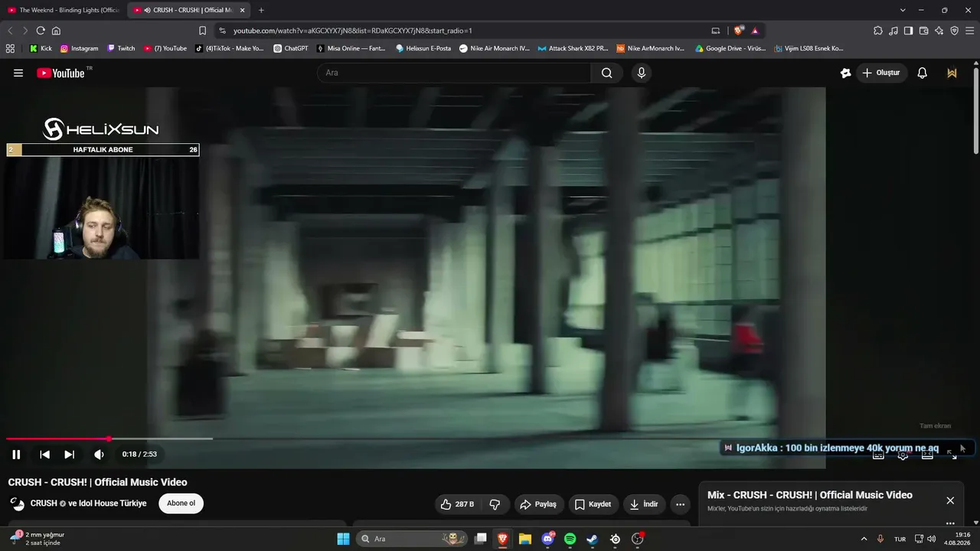Switch to The Weeknd Blinding Lights tab
Image resolution: width=980 pixels, height=551 pixels.
[x=64, y=10]
